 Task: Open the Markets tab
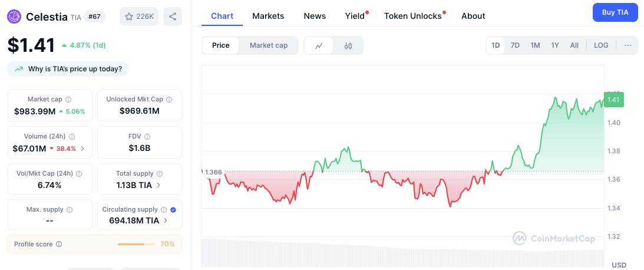pyautogui.click(x=268, y=16)
